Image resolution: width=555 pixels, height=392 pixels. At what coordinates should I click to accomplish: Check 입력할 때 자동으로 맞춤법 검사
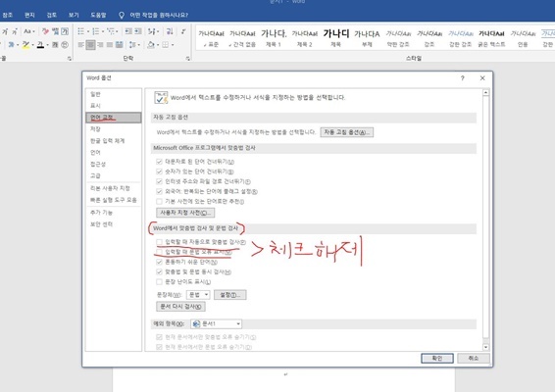pos(159,242)
